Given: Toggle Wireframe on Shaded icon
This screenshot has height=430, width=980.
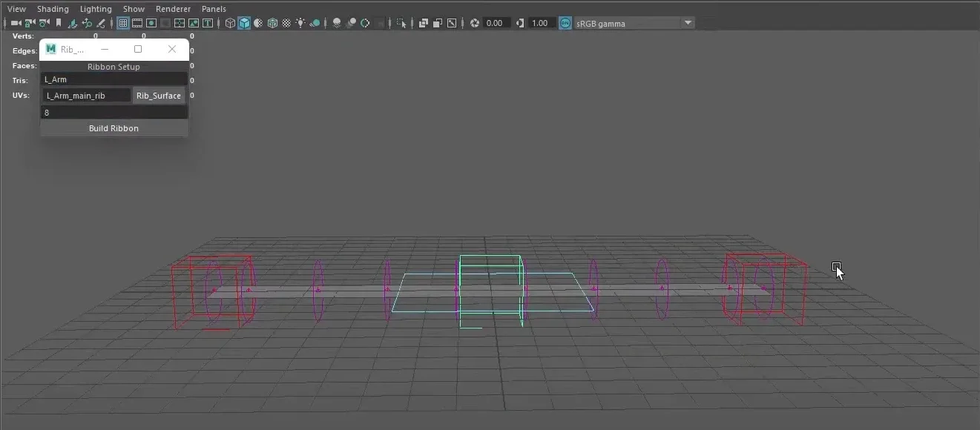Looking at the screenshot, I should [272, 23].
